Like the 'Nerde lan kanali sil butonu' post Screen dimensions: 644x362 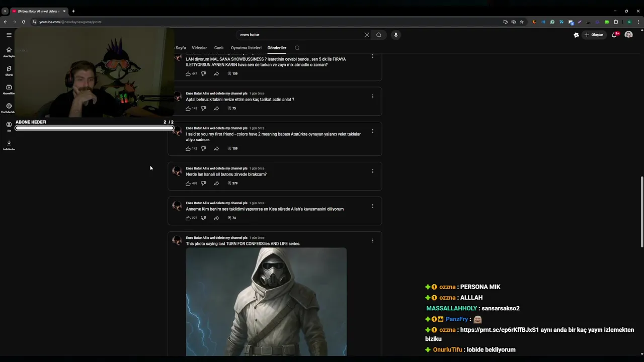pos(188,183)
